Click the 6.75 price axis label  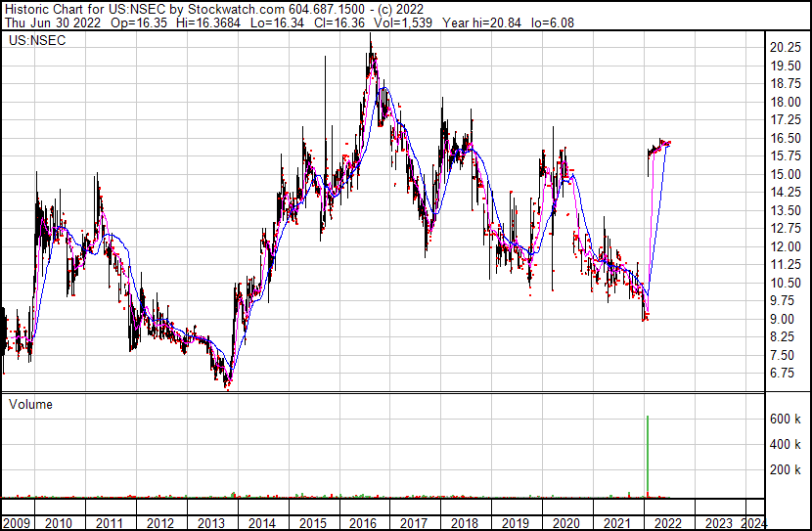(783, 374)
